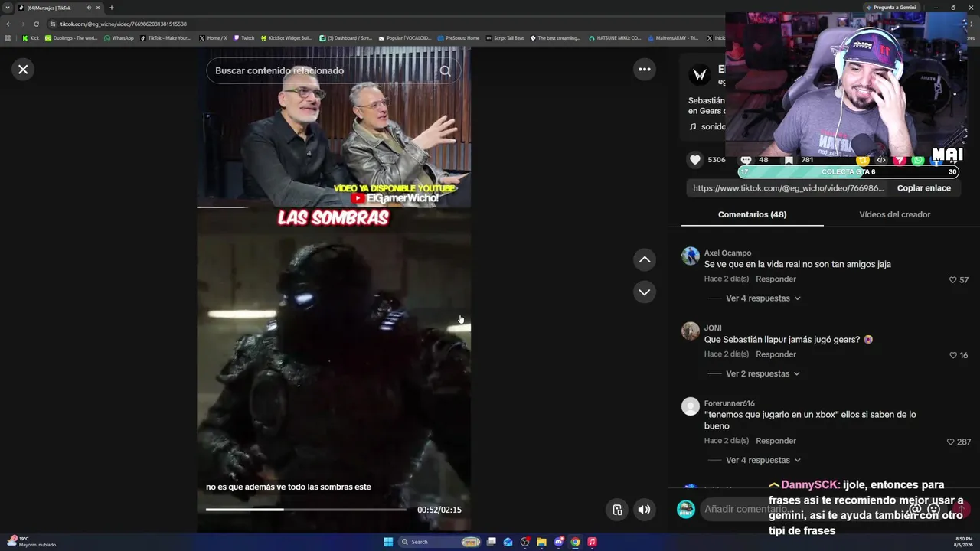Reply to JONI's comment
Screen dimensions: 980x551
click(776, 354)
